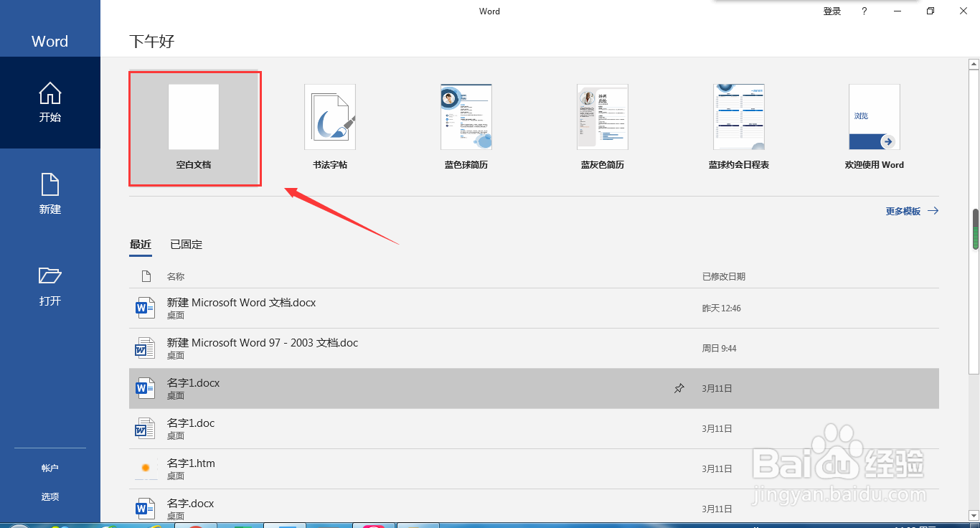
Task: Click the scrollbar up arrow
Action: tap(974, 64)
